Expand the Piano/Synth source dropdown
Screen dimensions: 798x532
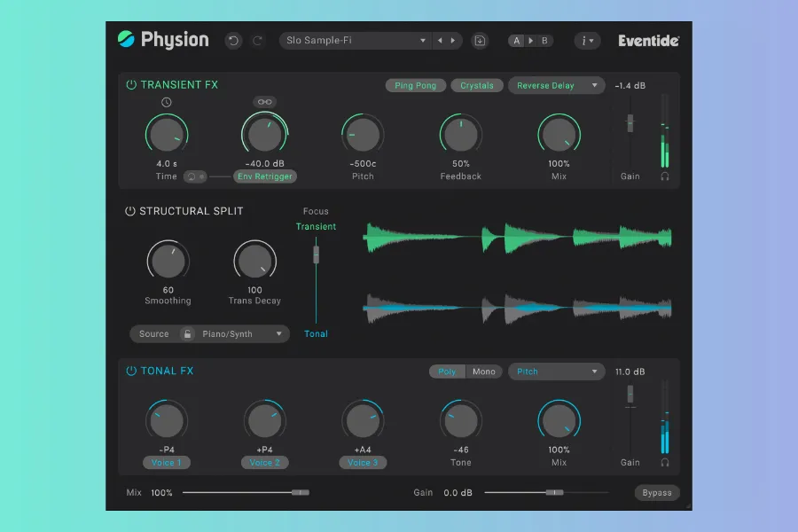point(241,334)
